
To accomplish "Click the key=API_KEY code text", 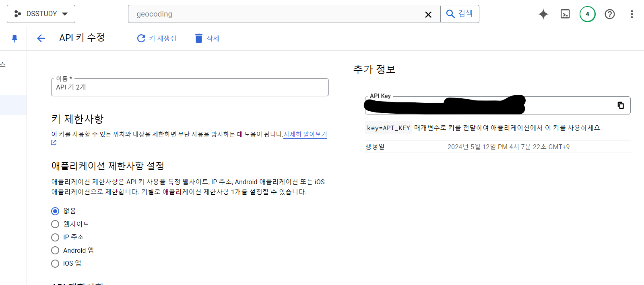I will pyautogui.click(x=388, y=128).
